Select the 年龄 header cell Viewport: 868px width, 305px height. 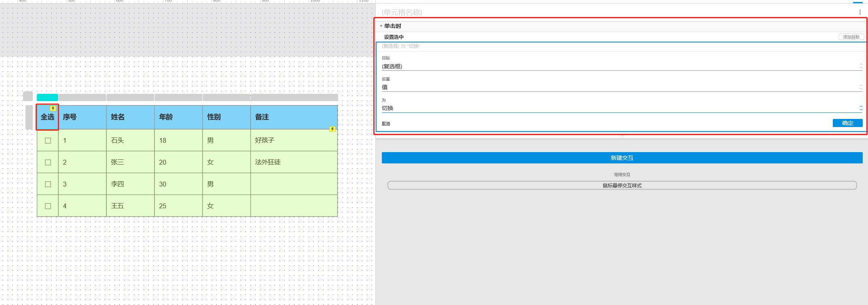click(178, 117)
